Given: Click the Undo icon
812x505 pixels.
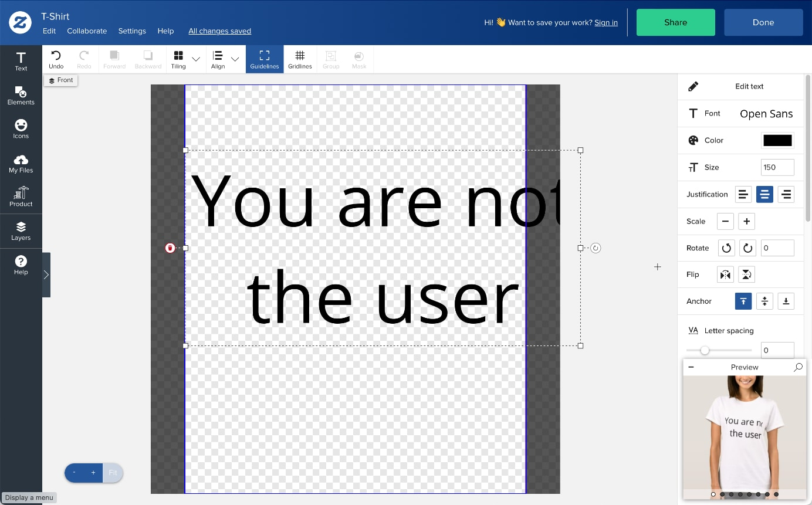Looking at the screenshot, I should pos(56,59).
